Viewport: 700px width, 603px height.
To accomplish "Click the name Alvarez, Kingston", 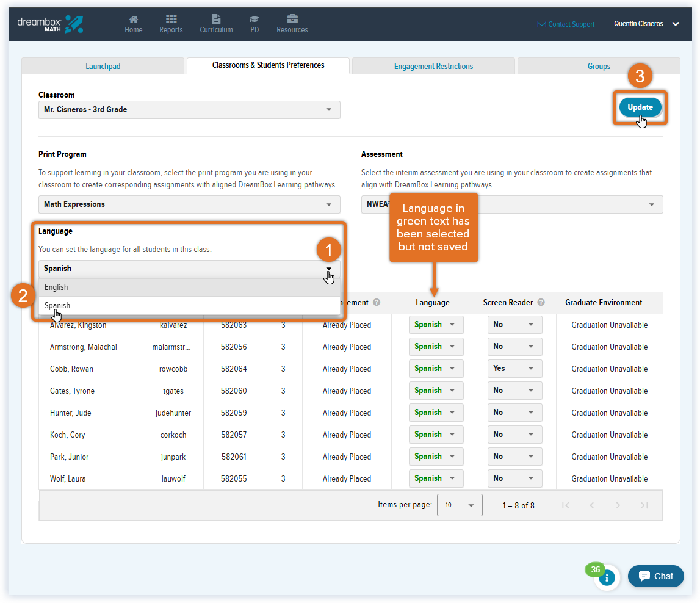I will 78,325.
